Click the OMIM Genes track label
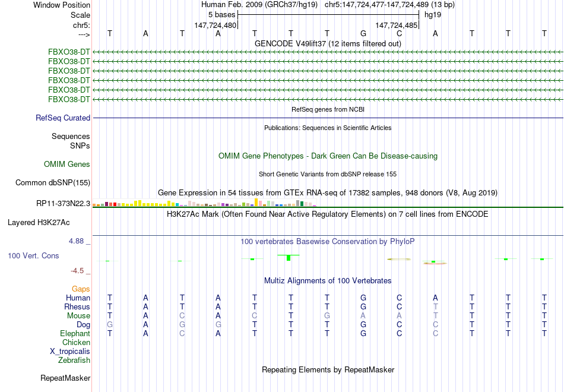Viewport: 564px width, 392px height. click(x=67, y=164)
